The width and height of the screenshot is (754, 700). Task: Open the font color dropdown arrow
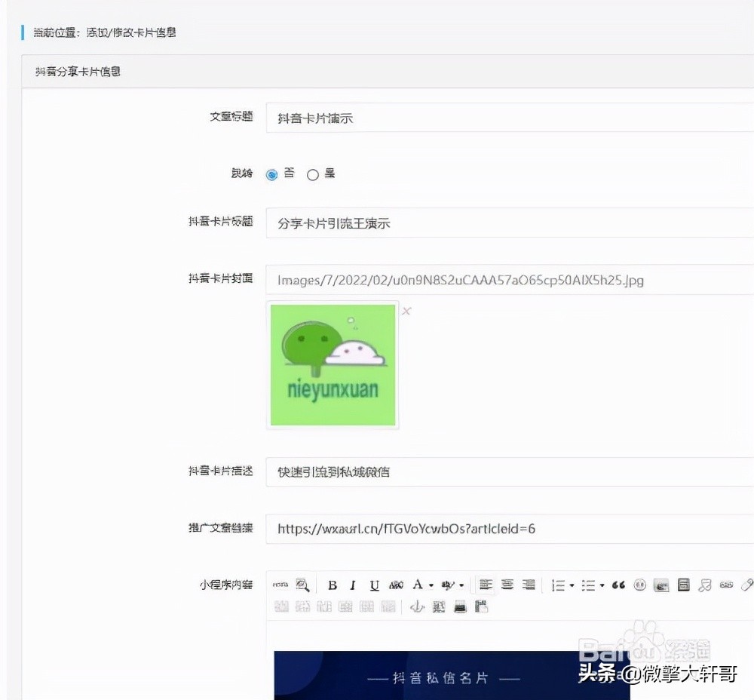[431, 584]
